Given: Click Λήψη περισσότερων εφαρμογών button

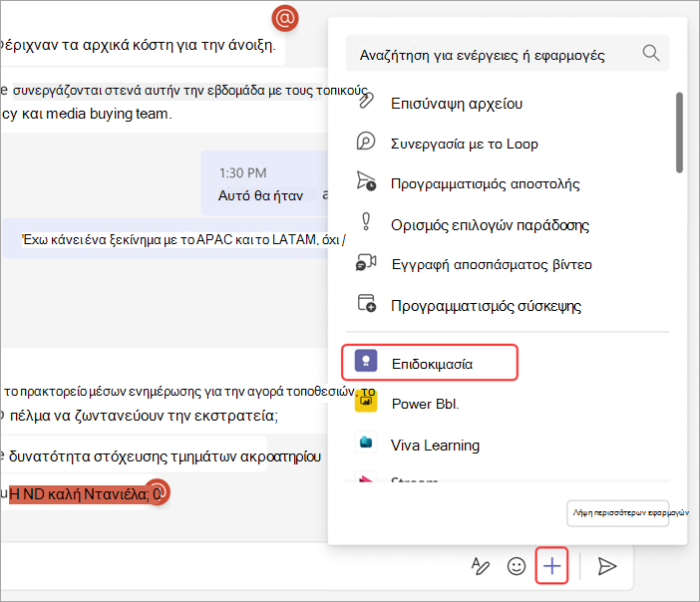Looking at the screenshot, I should pos(618,513).
